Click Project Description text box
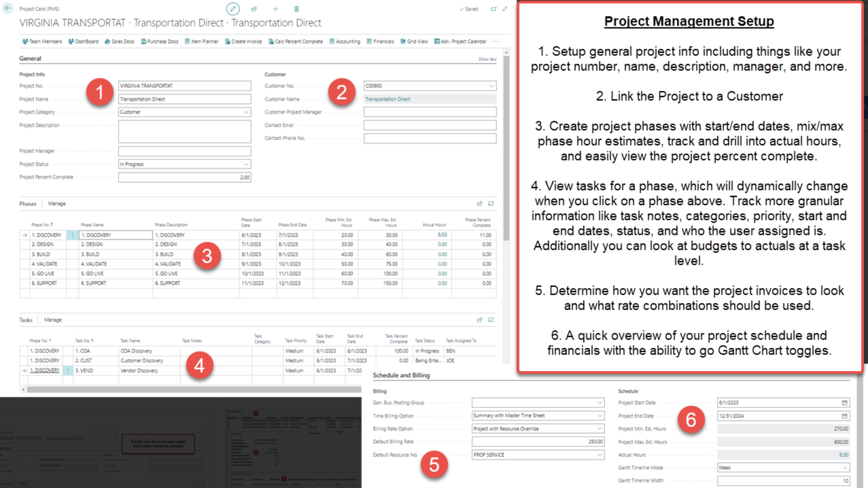Screen dimensions: 868x488 tap(184, 131)
